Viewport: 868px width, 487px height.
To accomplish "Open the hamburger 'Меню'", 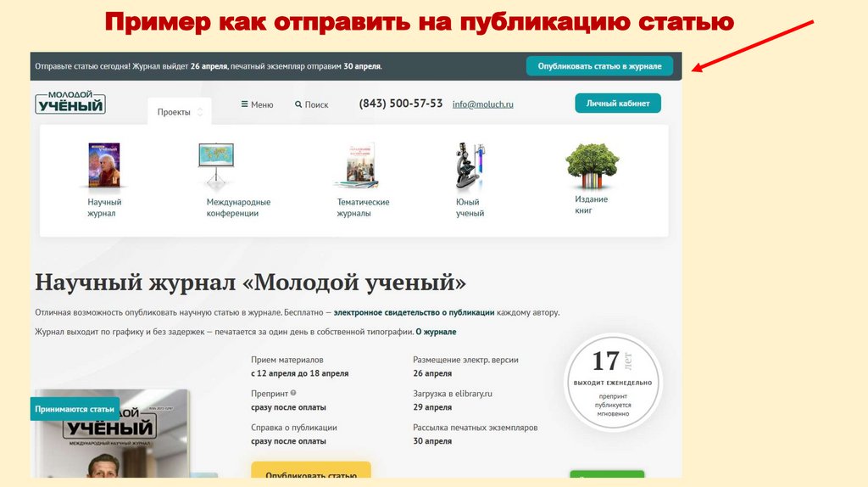I will (x=258, y=104).
